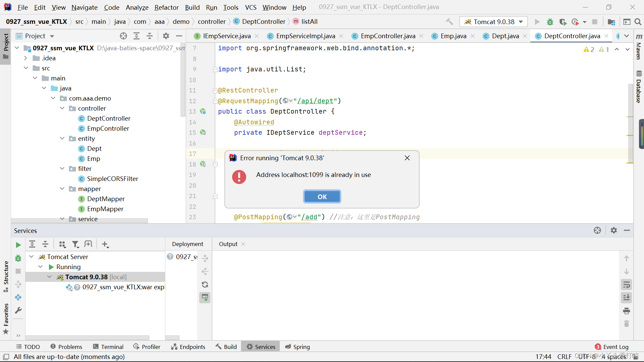The height and width of the screenshot is (362, 644).
Task: Click the Stop square icon in main toolbar
Action: click(x=595, y=22)
